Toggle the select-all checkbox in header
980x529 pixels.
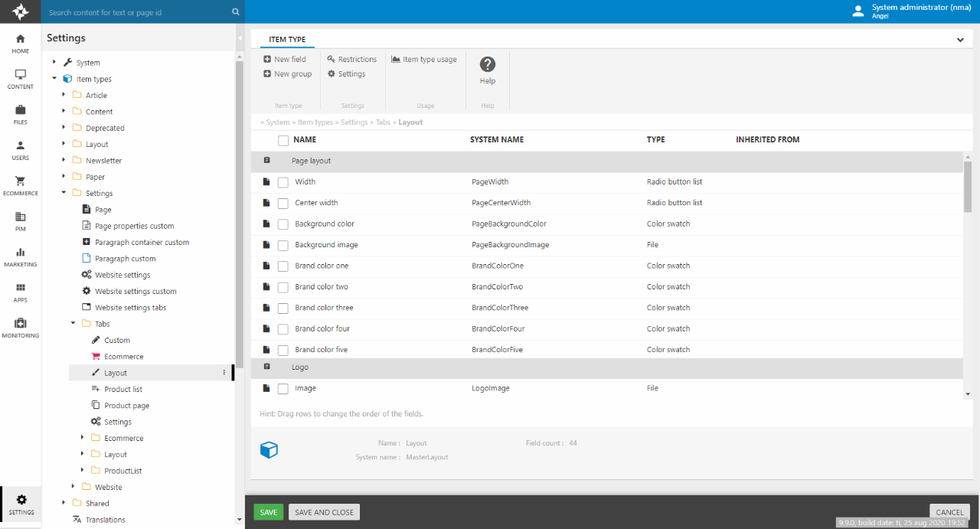coord(283,140)
